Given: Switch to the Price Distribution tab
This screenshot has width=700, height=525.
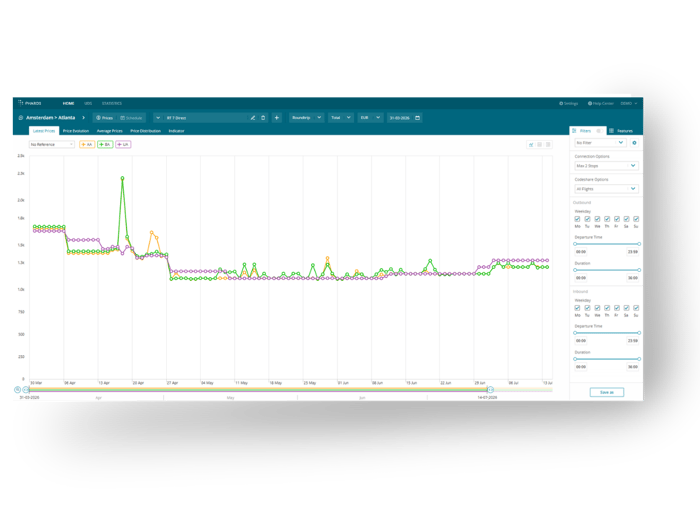Looking at the screenshot, I should pyautogui.click(x=146, y=131).
